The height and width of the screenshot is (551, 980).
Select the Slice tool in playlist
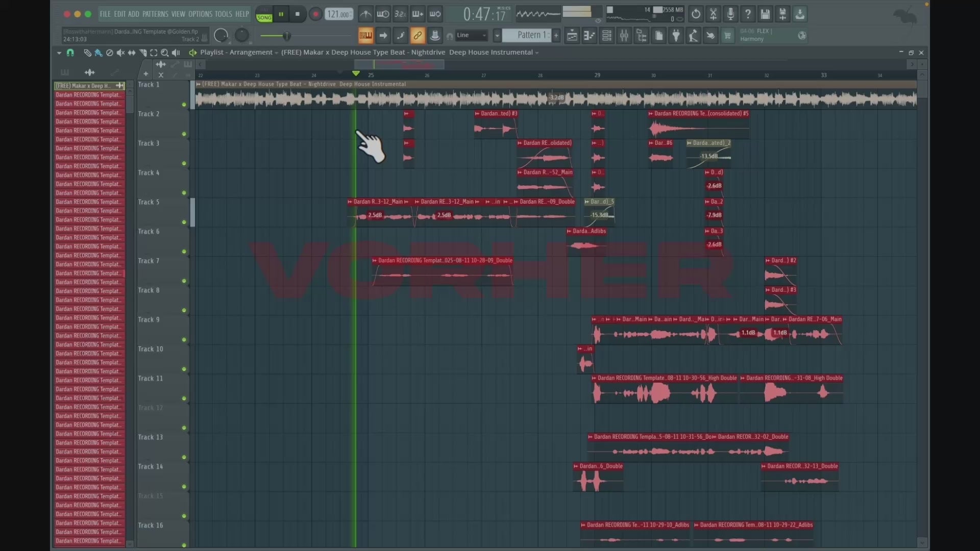[x=143, y=53]
